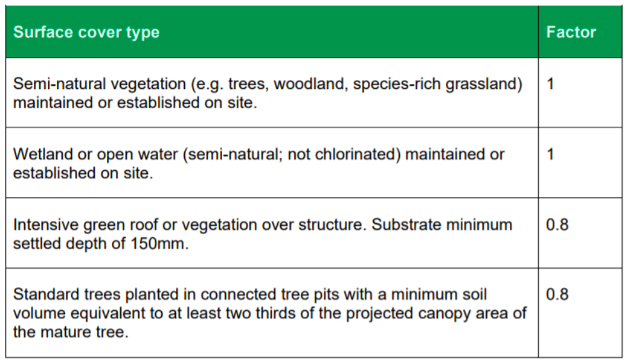Click factor 0.8 in Intensive green roof row
The image size is (629, 364).
tap(557, 225)
